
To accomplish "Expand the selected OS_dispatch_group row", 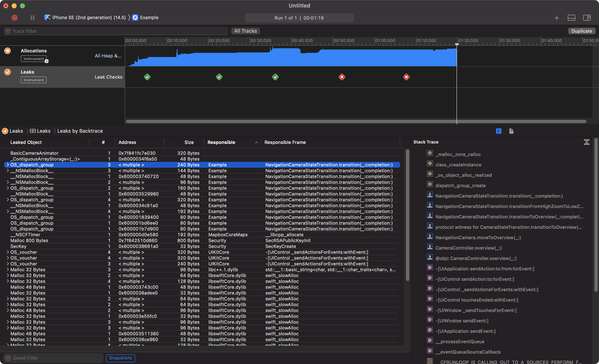I will tap(8, 165).
